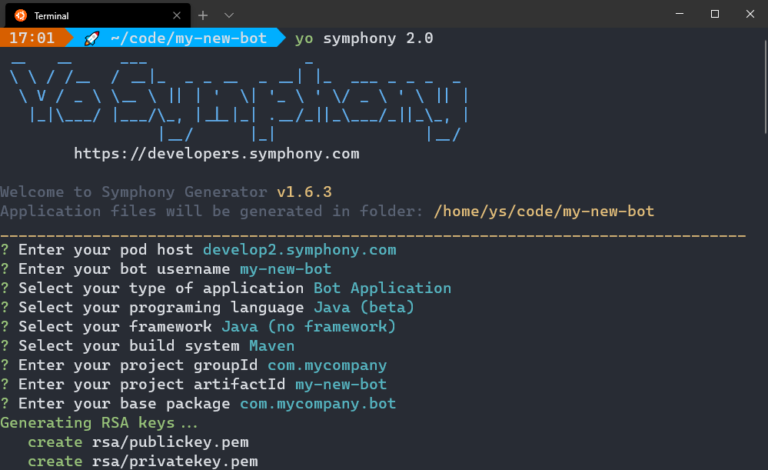Click the rocket icon in the prompt

[92, 38]
